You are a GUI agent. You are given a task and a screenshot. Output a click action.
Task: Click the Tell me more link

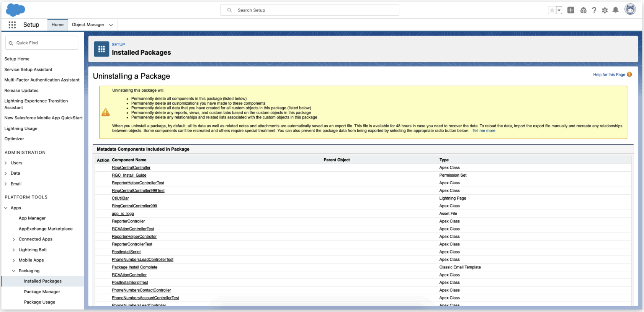tap(484, 131)
